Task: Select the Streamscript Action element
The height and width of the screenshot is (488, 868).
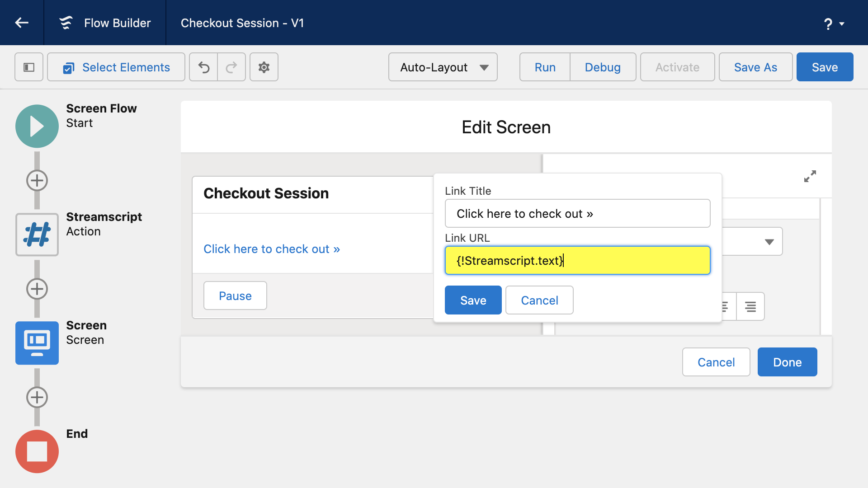Action: [37, 235]
